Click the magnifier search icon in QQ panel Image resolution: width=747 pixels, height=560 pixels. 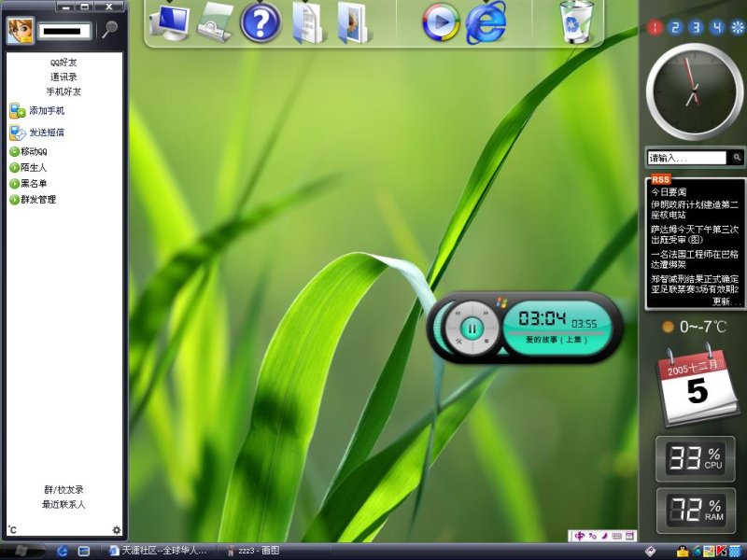coord(110,29)
